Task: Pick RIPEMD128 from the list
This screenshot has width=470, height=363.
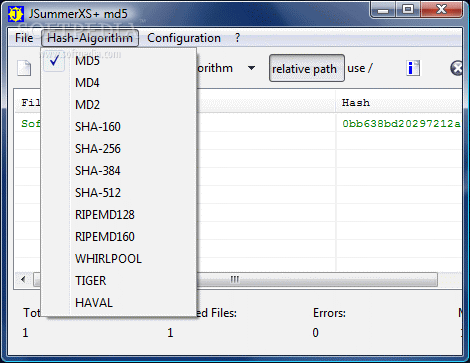Action: (119, 215)
